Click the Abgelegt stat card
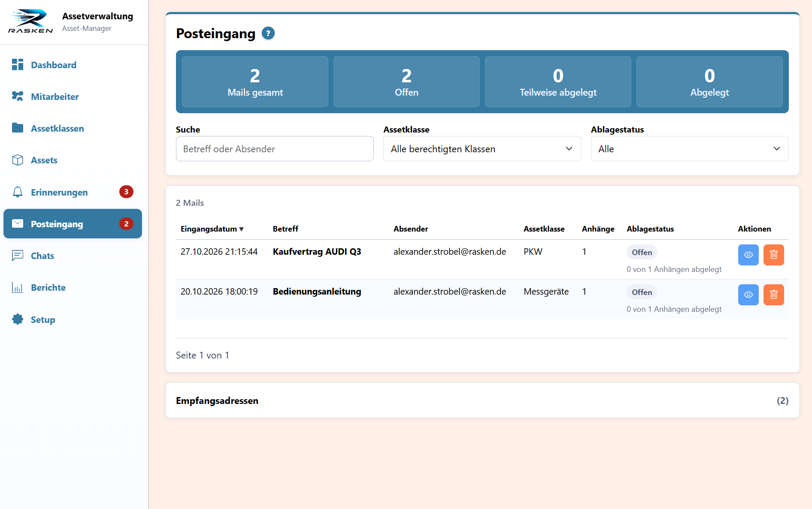Viewport: 812px width, 509px height. (x=709, y=81)
